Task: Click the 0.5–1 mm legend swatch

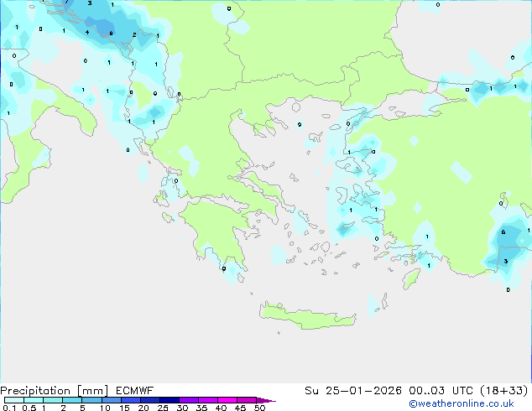Action: coord(34,400)
